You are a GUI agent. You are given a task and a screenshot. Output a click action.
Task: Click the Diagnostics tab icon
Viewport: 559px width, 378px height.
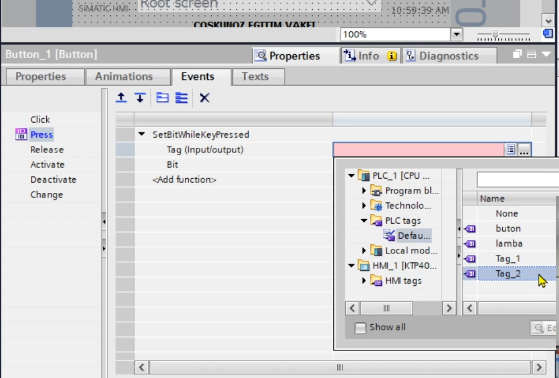[x=410, y=56]
